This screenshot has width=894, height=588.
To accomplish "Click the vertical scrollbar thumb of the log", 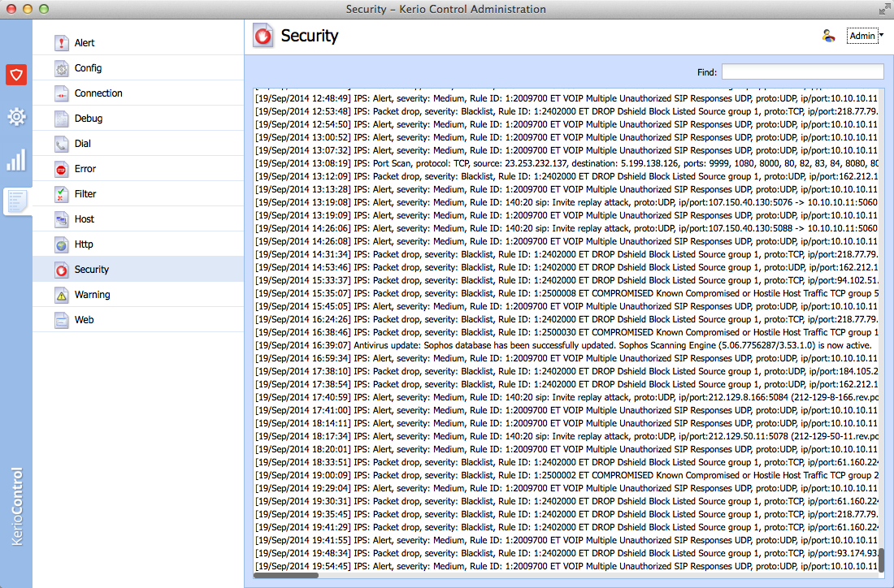I will pyautogui.click(x=882, y=560).
